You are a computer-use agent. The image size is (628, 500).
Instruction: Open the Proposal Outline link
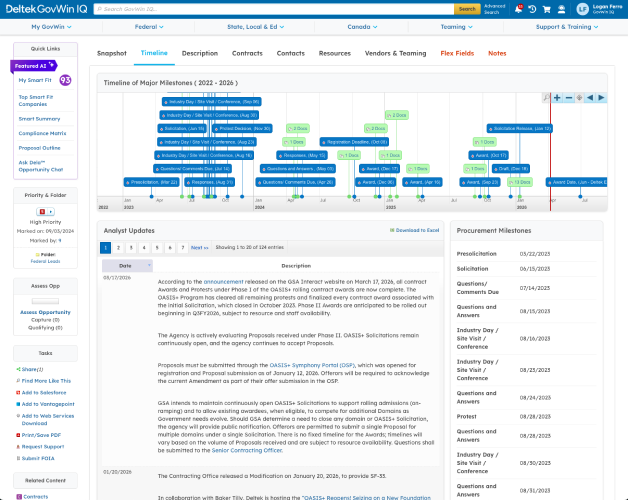click(x=39, y=148)
